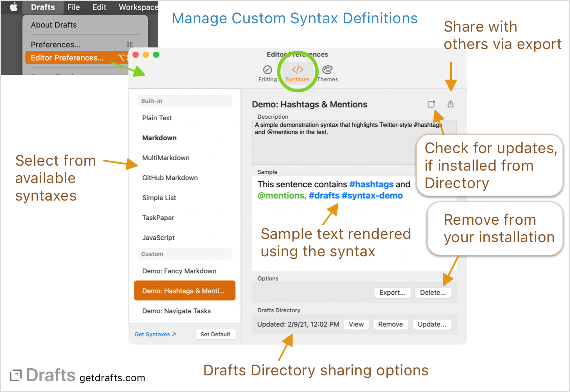Expand the Built-in syntax section
The image size is (570, 392).
pos(184,101)
